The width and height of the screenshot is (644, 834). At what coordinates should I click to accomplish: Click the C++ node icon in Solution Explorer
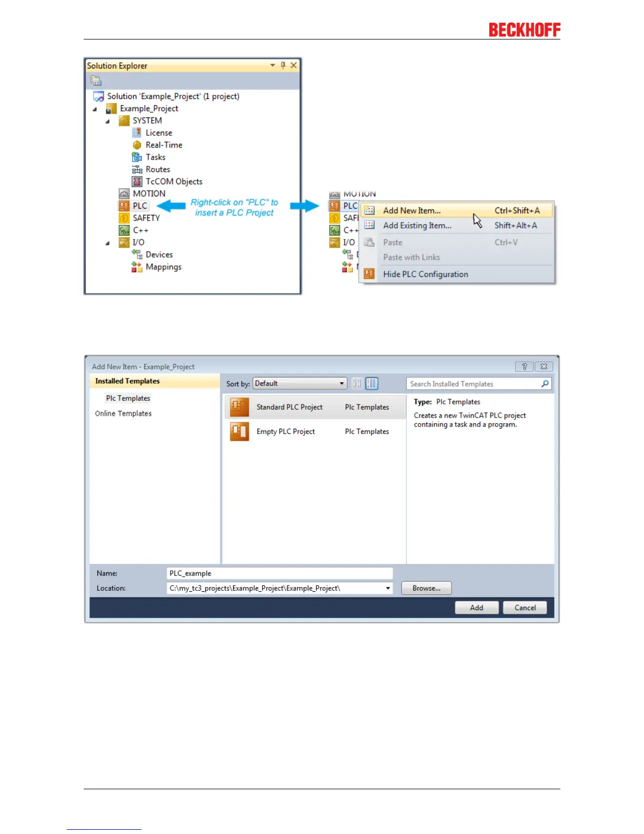[124, 230]
